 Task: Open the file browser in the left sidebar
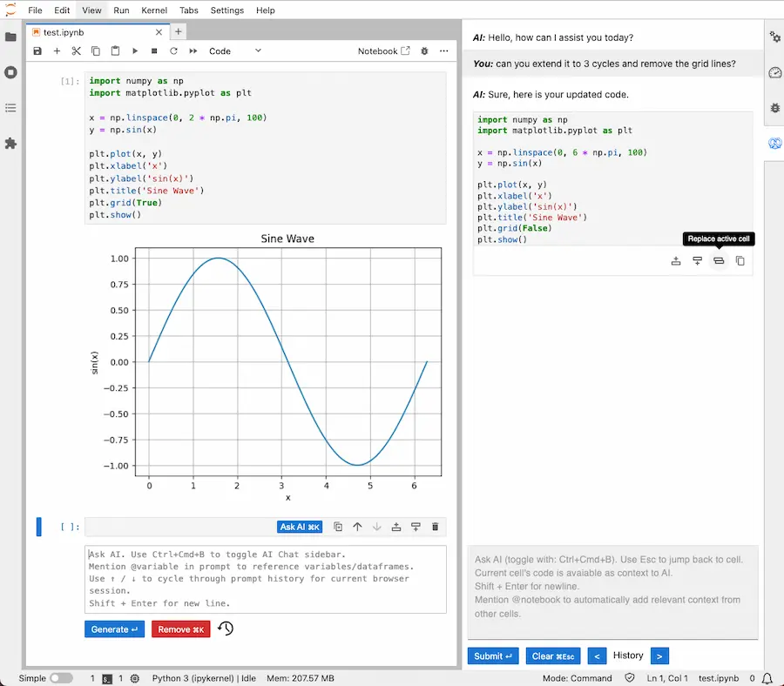pyautogui.click(x=10, y=37)
